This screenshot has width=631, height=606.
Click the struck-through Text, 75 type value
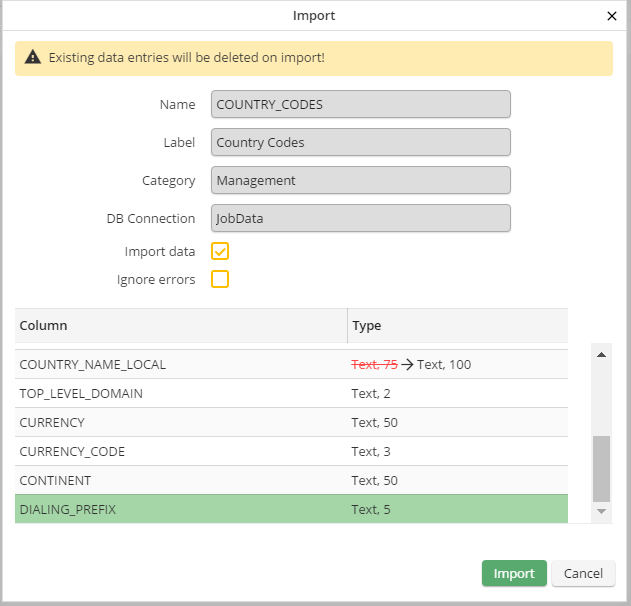point(374,365)
